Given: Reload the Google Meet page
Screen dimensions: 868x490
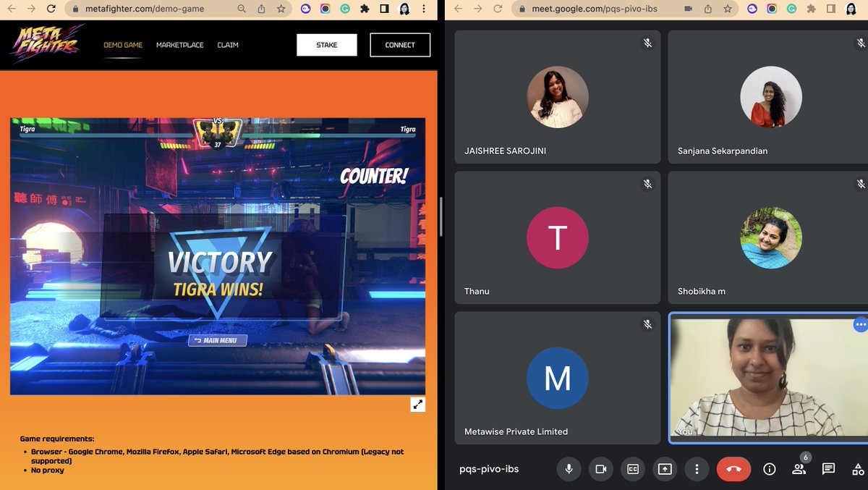Looking at the screenshot, I should point(497,9).
